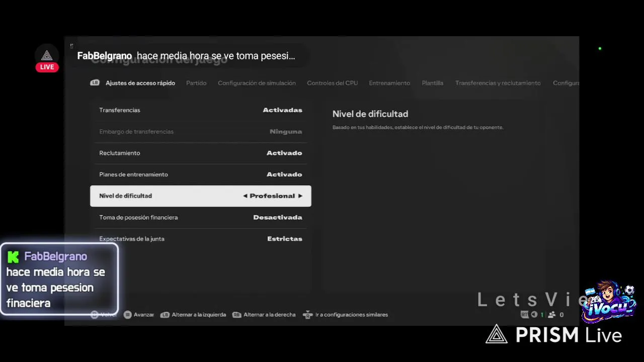This screenshot has width=644, height=362.
Task: Click FabBelgrano username in chat overlay
Action: click(56, 256)
